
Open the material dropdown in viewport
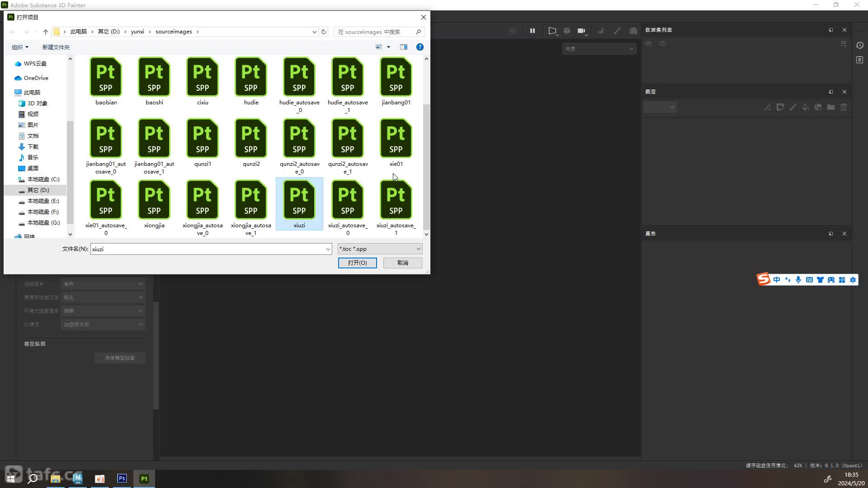599,49
